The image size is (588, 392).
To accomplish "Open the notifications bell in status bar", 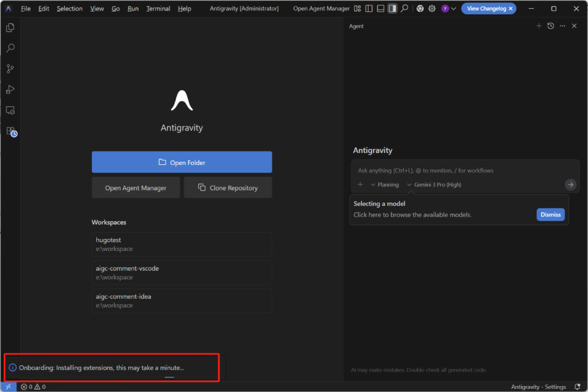I will pos(578,387).
